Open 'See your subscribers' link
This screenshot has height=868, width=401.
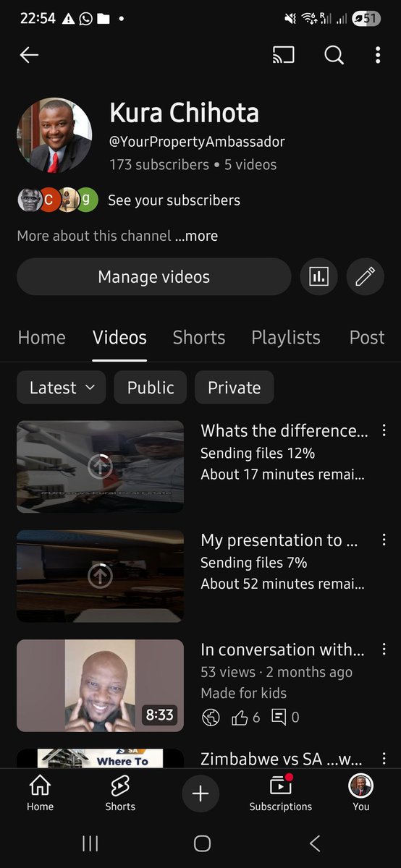click(x=174, y=200)
